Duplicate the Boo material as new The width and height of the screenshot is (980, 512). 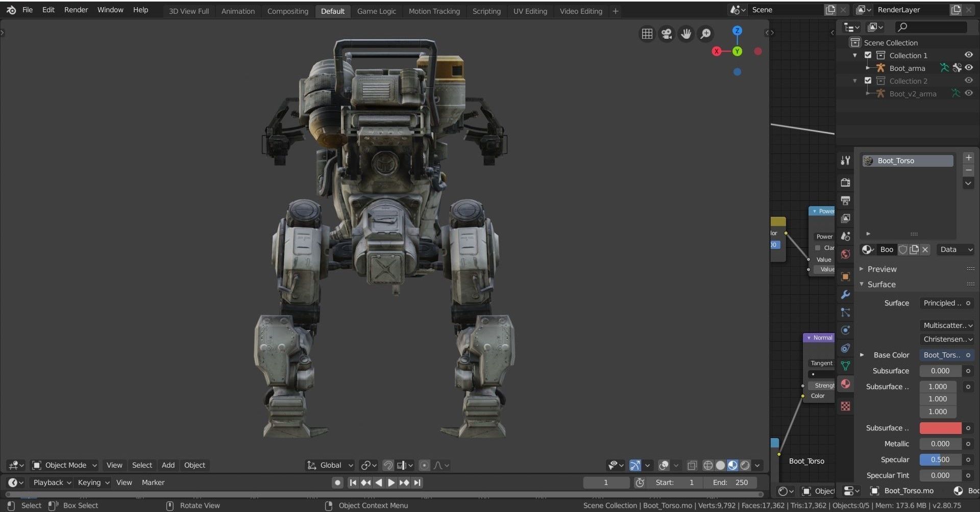pyautogui.click(x=914, y=249)
